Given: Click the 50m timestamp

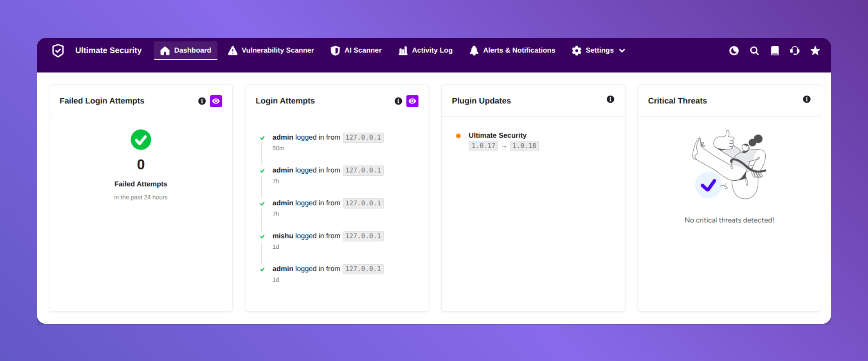Looking at the screenshot, I should [278, 148].
